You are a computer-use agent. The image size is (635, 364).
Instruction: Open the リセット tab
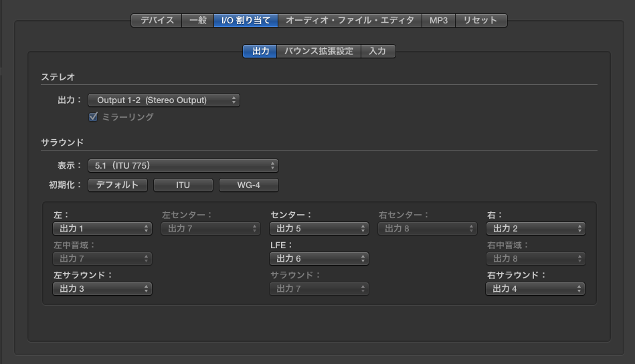(480, 20)
